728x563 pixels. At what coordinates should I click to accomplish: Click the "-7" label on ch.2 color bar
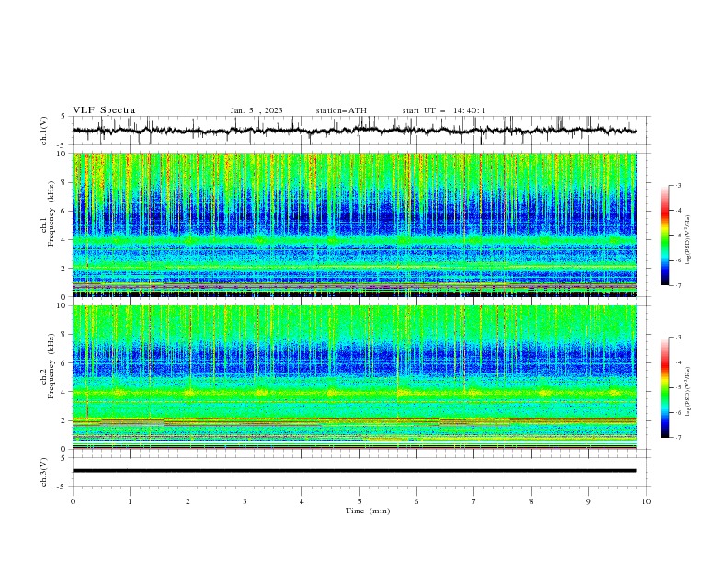678,438
